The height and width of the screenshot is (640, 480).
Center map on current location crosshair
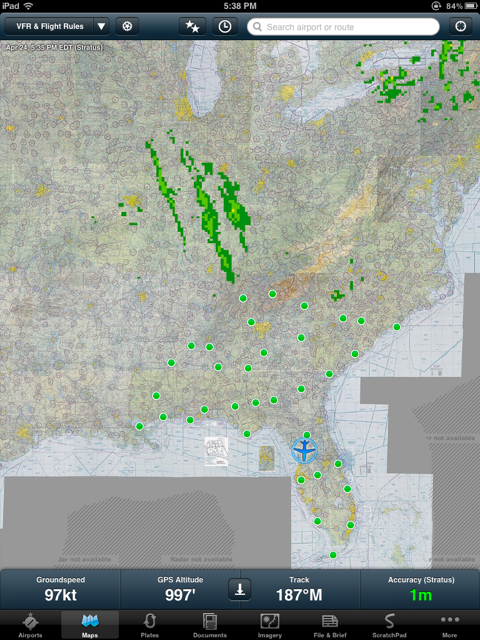(460, 27)
